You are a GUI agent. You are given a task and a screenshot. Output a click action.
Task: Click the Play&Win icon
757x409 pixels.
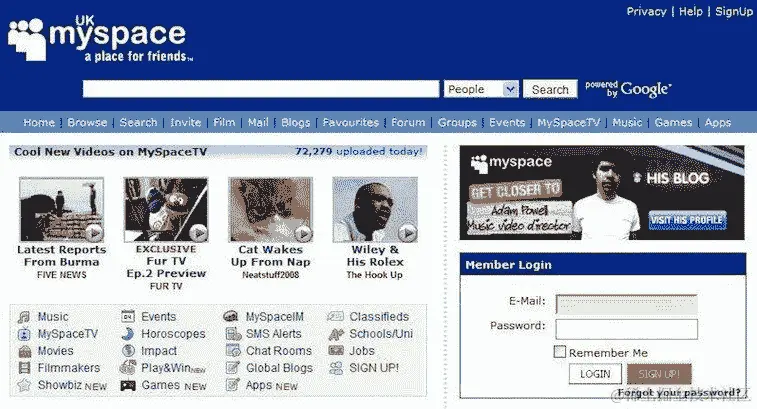tap(128, 367)
